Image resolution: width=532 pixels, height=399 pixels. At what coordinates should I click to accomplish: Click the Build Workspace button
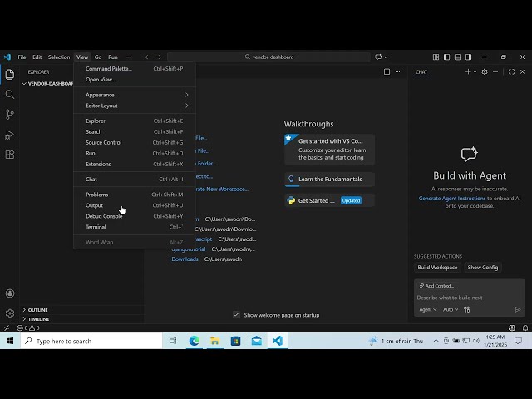(x=437, y=268)
